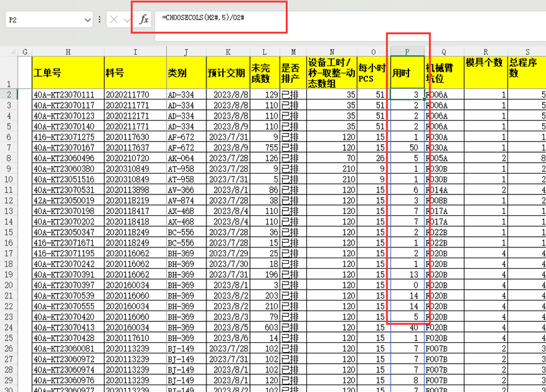Click material number cell 2020210720
Image resolution: width=546 pixels, height=392 pixels.
pyautogui.click(x=135, y=158)
